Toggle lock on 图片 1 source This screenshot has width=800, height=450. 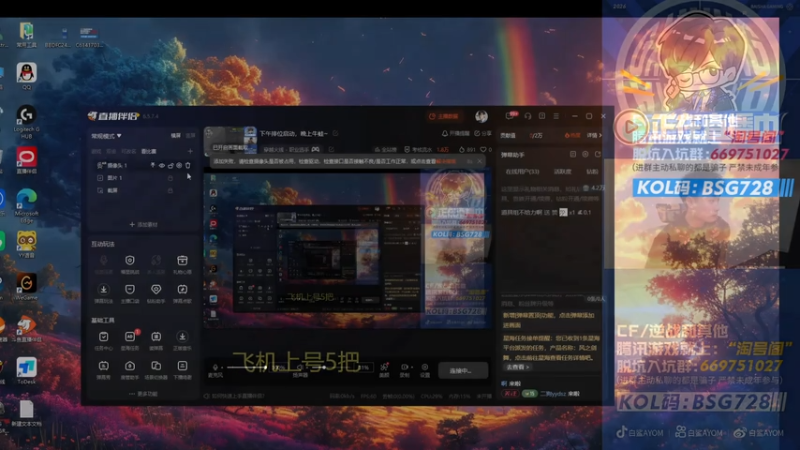tap(170, 178)
